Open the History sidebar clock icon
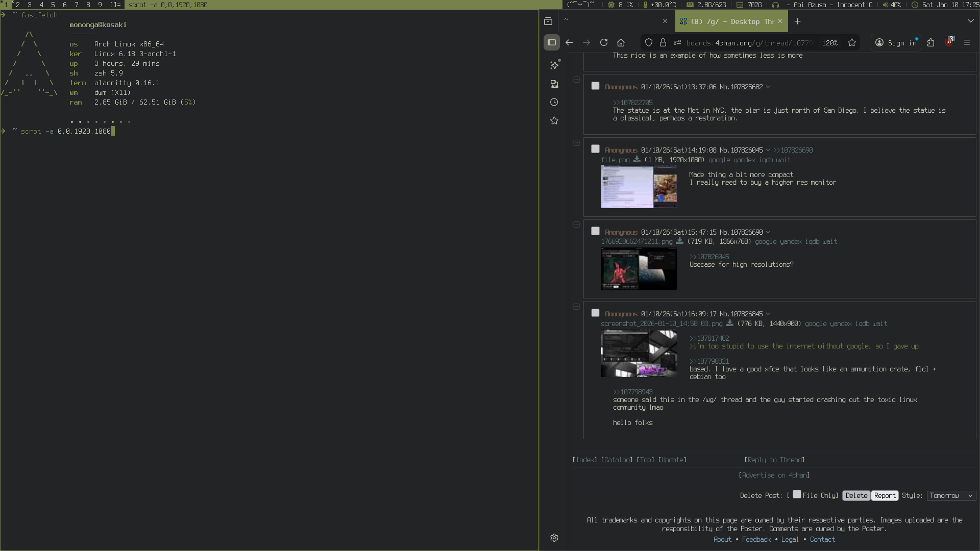This screenshot has width=980, height=551. click(x=554, y=103)
